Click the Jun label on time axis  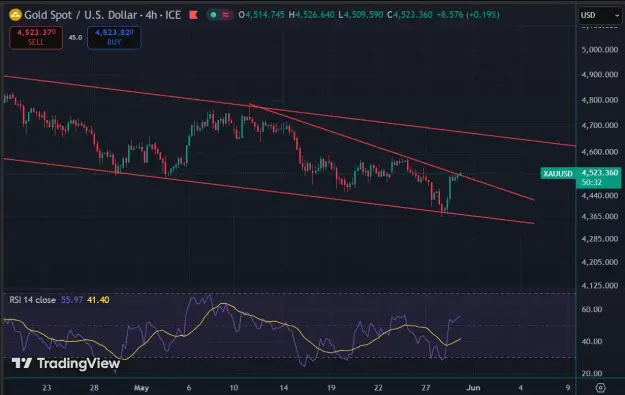[x=473, y=387]
